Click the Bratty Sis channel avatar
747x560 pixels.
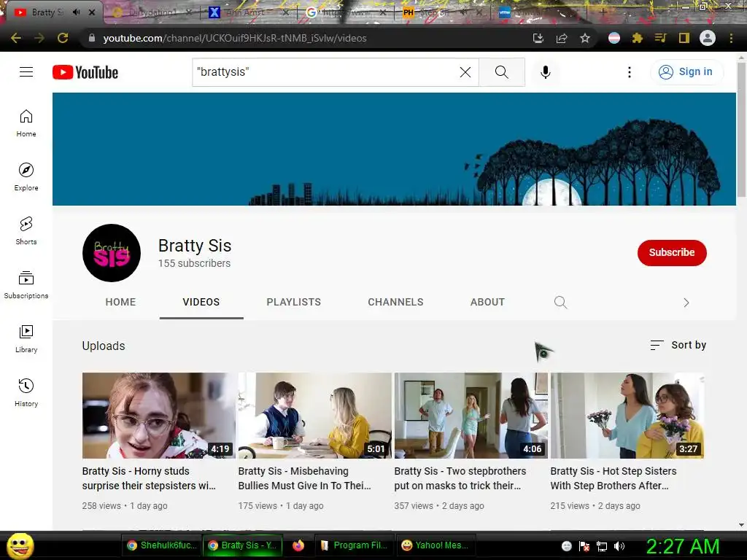(112, 253)
